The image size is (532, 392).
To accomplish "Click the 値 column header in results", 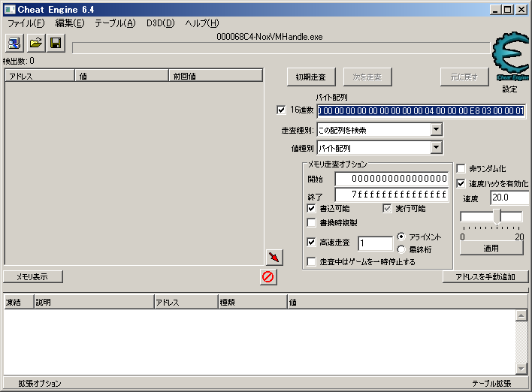I will click(122, 76).
